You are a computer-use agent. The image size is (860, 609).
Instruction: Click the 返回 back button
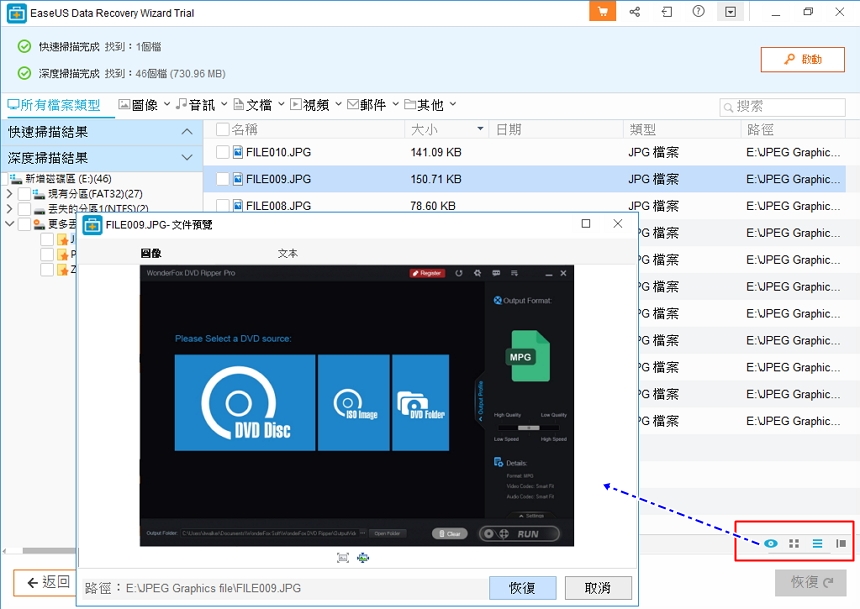[x=45, y=582]
